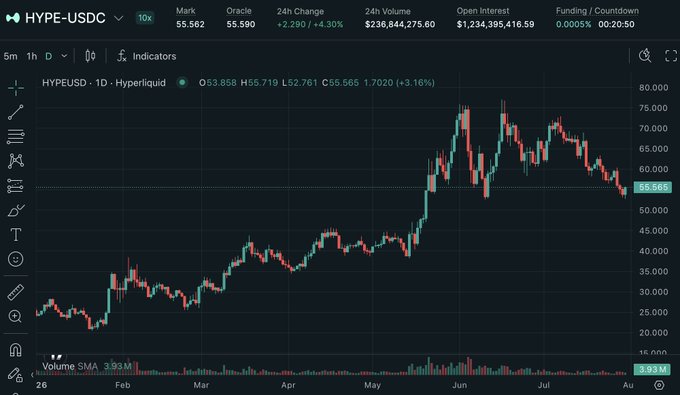Image resolution: width=680 pixels, height=395 pixels.
Task: Click the change value 1.7020 (+3.16%)
Action: click(x=399, y=82)
